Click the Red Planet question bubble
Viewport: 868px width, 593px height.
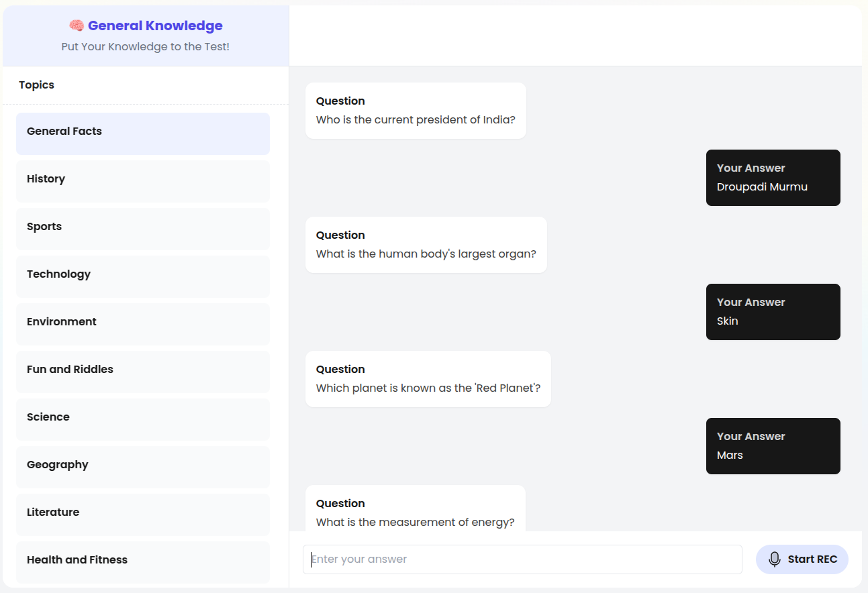coord(428,379)
